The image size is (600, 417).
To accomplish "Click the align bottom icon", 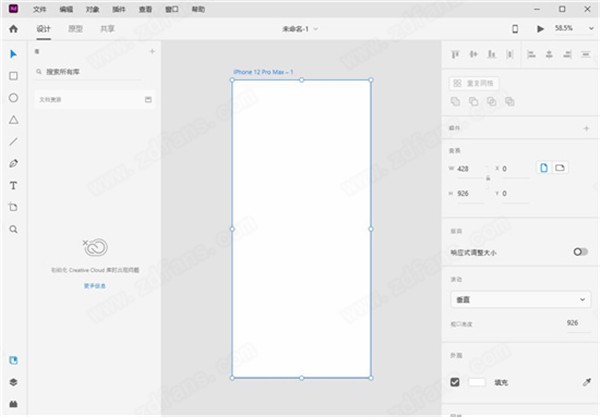I will point(491,54).
